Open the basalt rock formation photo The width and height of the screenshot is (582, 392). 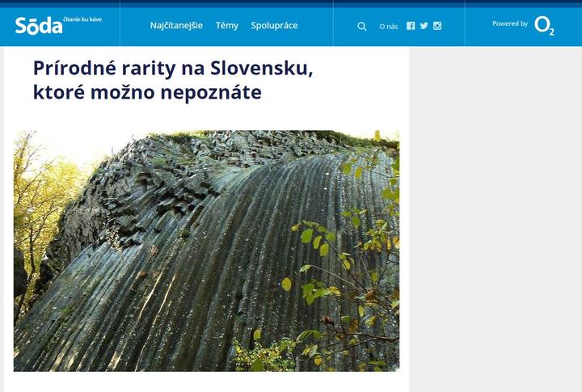coord(206,251)
